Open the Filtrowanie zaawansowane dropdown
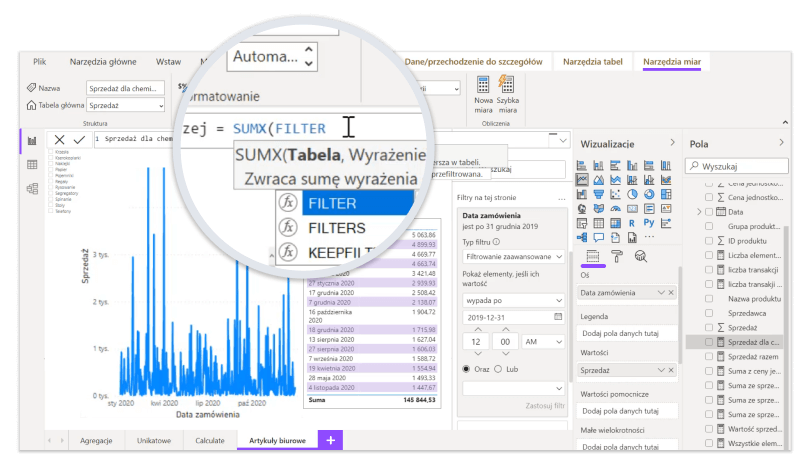The image size is (807, 472). [x=514, y=256]
